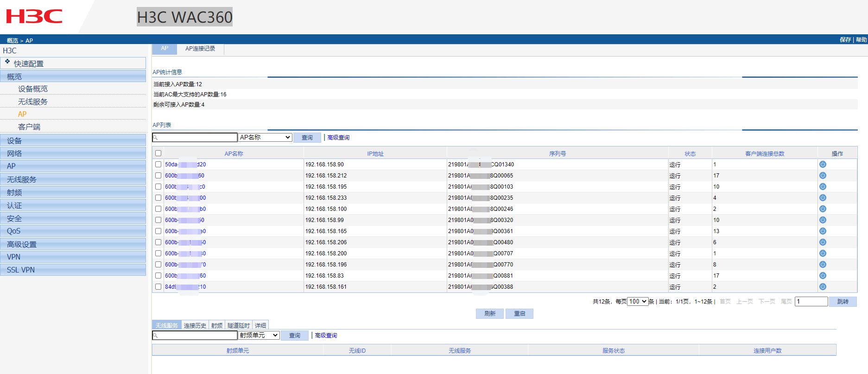This screenshot has width=868, height=374.
Task: Sort by the 序列号 column header
Action: coord(558,154)
